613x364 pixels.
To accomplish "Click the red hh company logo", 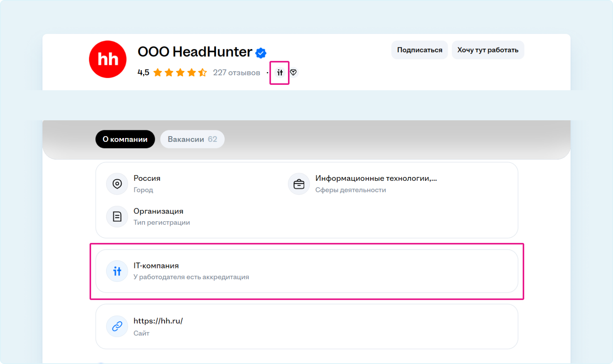I will (x=108, y=59).
